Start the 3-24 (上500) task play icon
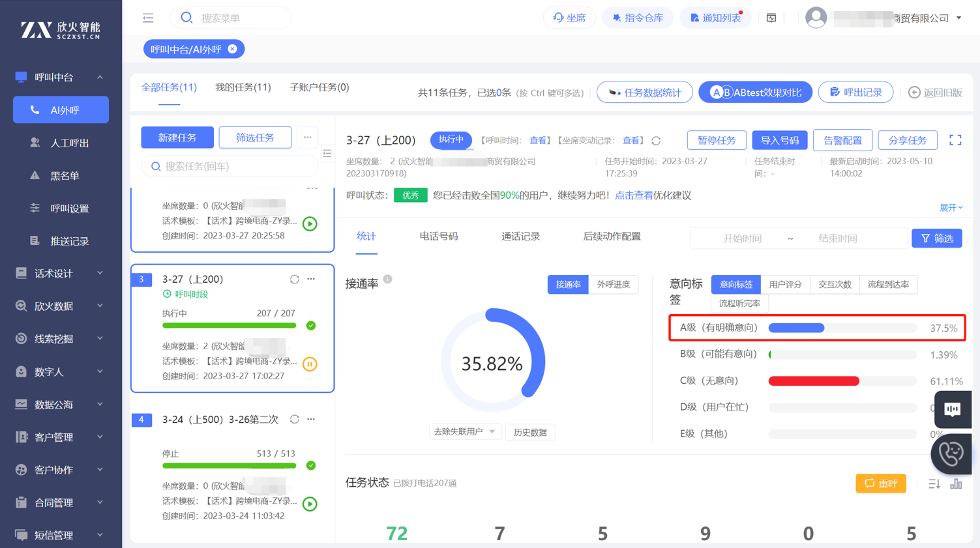This screenshot has width=980, height=548. point(310,504)
